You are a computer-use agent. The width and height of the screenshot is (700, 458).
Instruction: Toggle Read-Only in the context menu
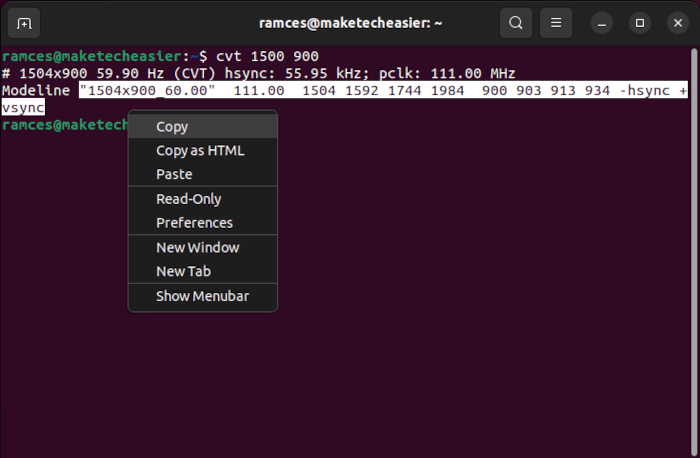pos(203,199)
